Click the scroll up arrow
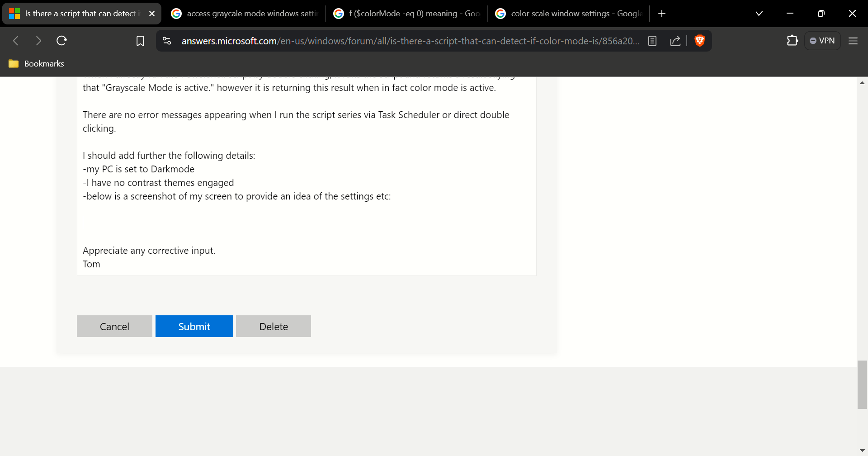The image size is (868, 456). click(862, 83)
